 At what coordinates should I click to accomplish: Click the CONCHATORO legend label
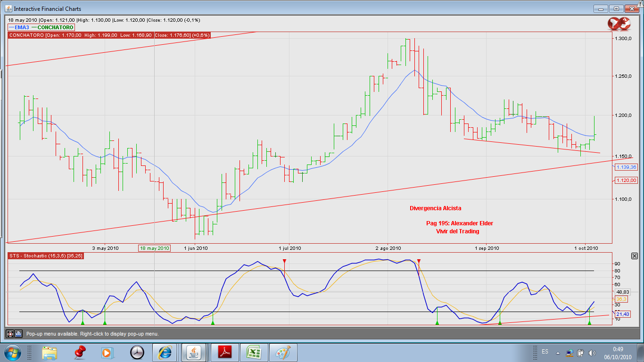pos(55,27)
